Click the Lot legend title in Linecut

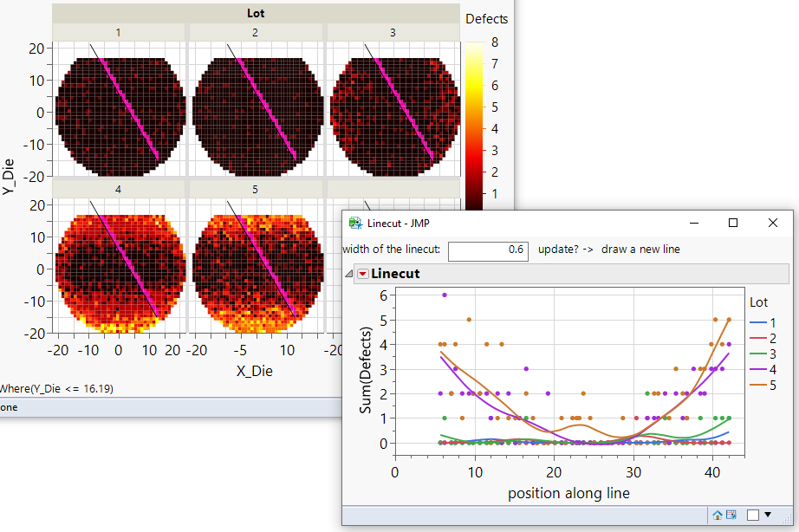pos(758,302)
